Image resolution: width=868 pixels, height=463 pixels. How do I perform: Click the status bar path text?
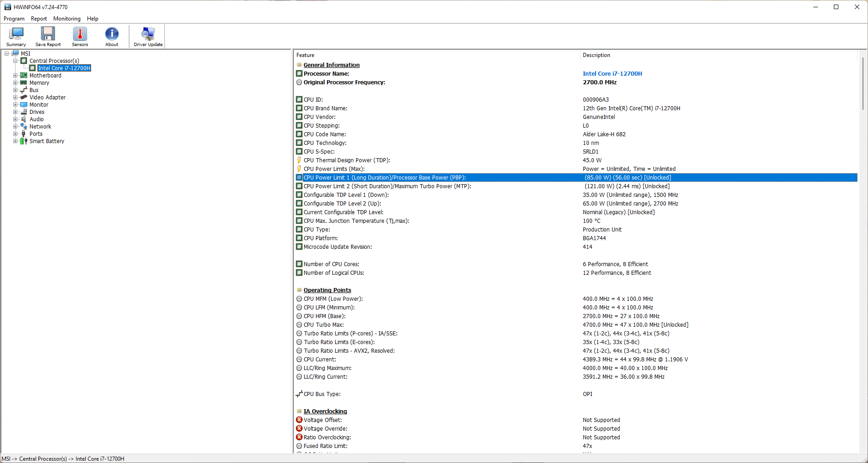[x=63, y=459]
